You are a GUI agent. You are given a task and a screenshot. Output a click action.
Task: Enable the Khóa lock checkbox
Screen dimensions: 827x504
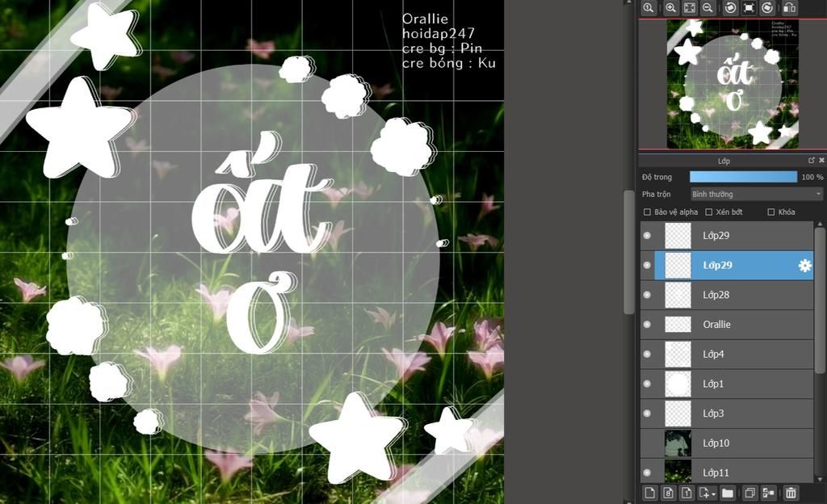pos(771,212)
